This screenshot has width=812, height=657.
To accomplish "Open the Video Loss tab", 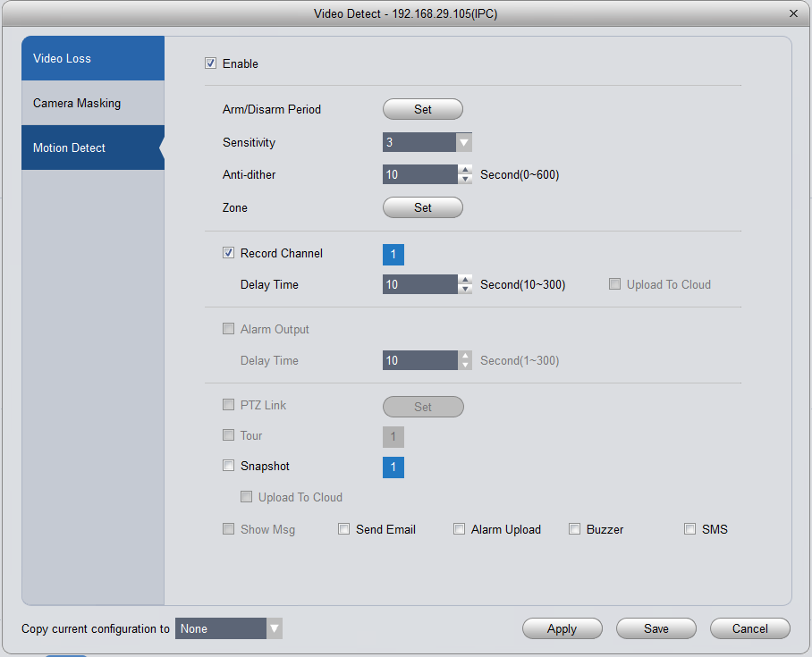I will (x=93, y=58).
